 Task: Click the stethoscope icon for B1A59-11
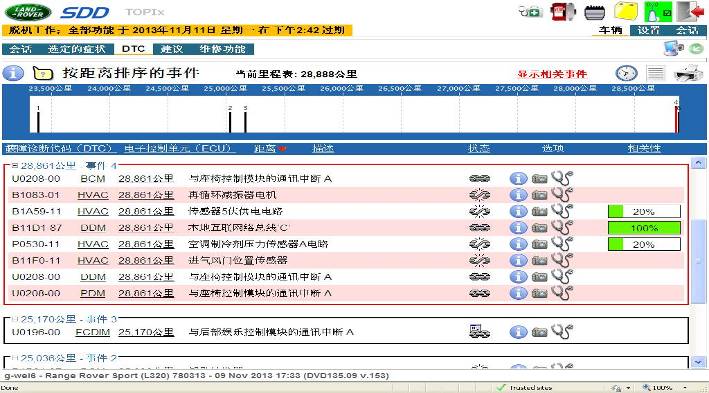pos(562,211)
